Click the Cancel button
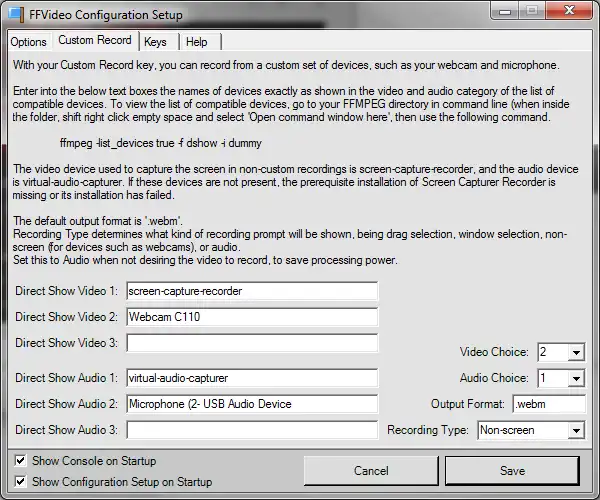This screenshot has width=600, height=500. (371, 471)
